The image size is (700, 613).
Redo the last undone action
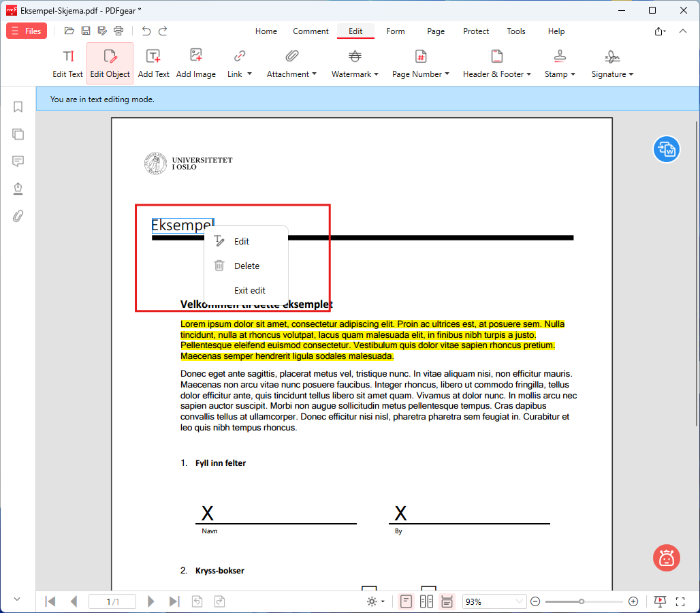[x=163, y=31]
